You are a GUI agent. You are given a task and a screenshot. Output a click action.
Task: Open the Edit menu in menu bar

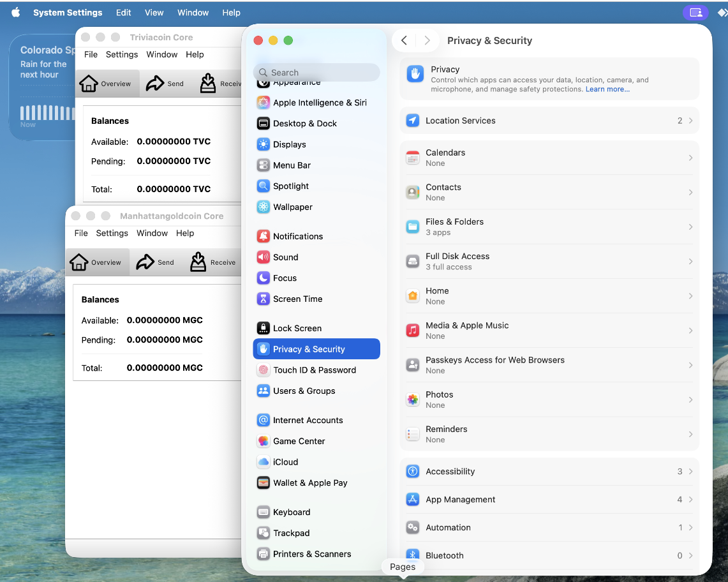[x=124, y=13]
